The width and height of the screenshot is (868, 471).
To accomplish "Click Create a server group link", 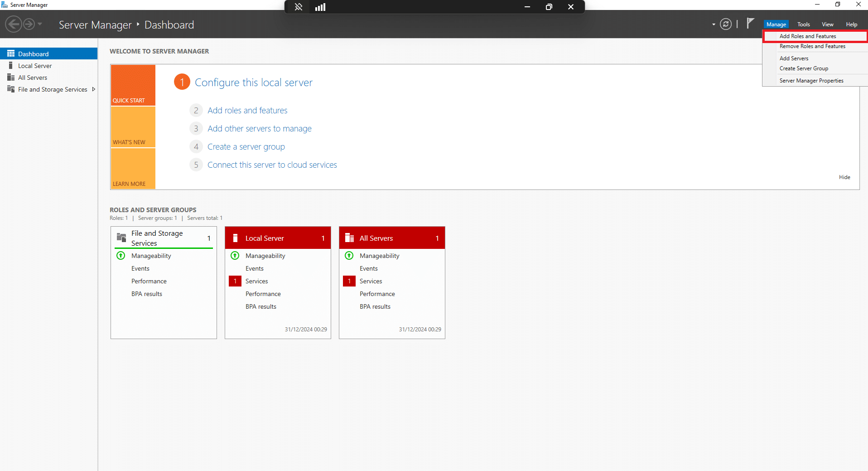I will click(x=246, y=147).
